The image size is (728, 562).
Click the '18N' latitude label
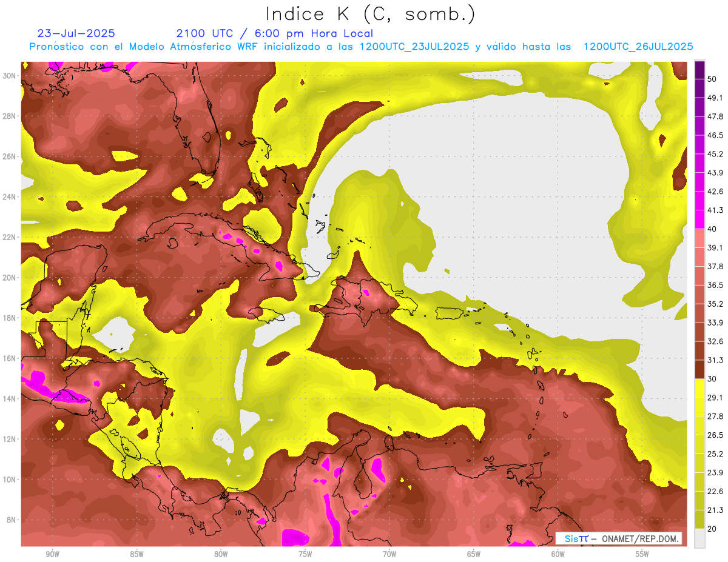click(x=10, y=318)
